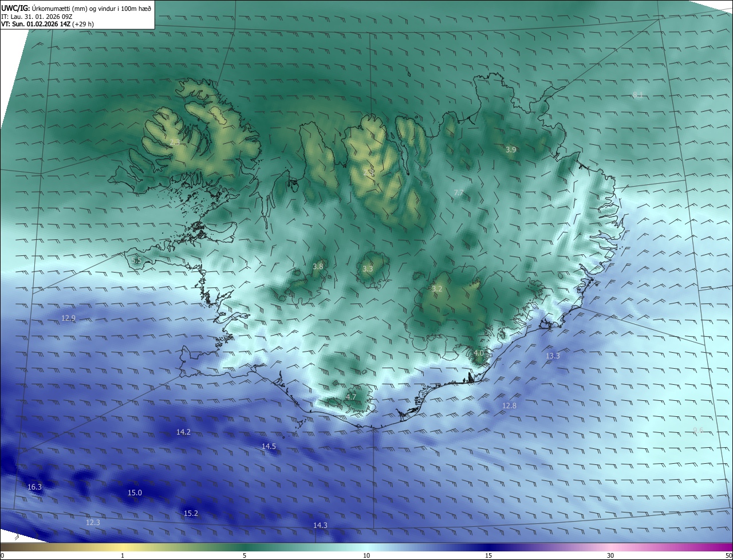Click the 4.7 value near the south coast
The image size is (733, 560).
coord(351,397)
